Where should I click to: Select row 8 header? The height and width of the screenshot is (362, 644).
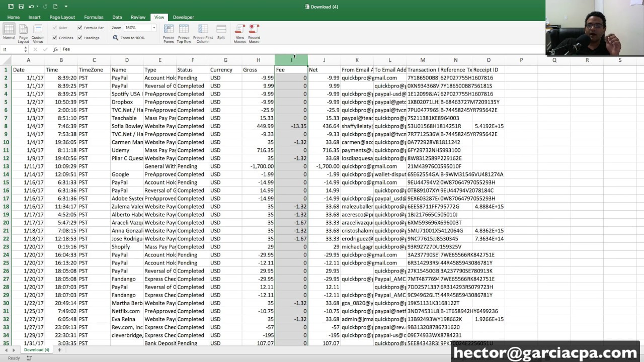click(6, 126)
